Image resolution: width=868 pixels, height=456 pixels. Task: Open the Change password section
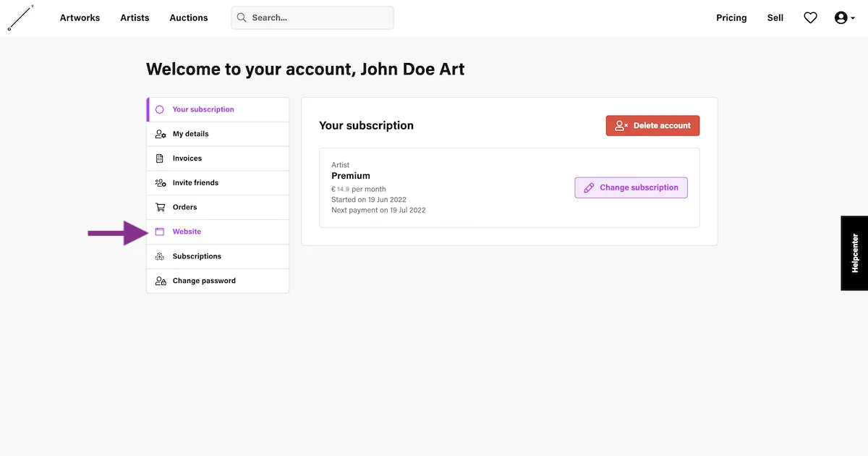(x=218, y=281)
